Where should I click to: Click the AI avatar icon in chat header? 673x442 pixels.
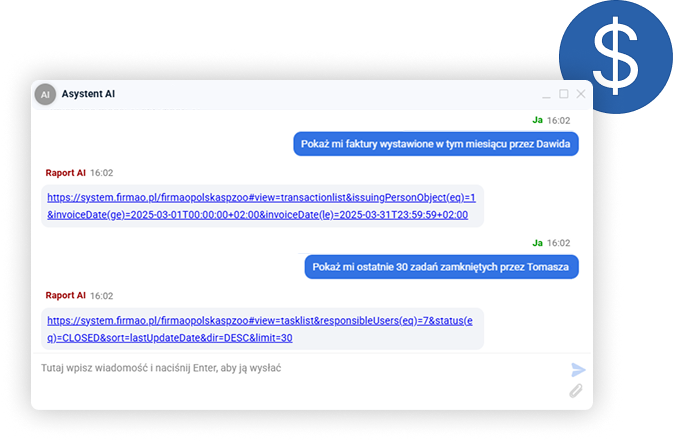tap(45, 94)
